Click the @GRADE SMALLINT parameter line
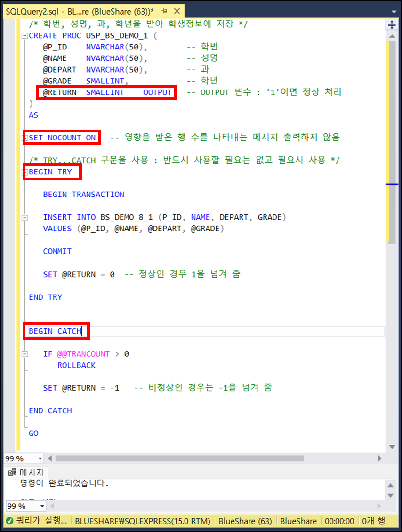Image resolution: width=402 pixels, height=532 pixels. pos(85,81)
